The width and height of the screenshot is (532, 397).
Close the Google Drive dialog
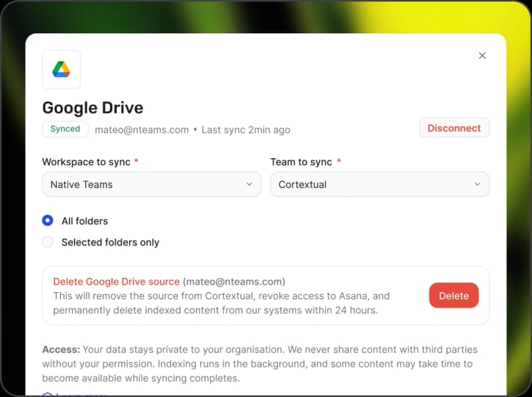[x=482, y=55]
